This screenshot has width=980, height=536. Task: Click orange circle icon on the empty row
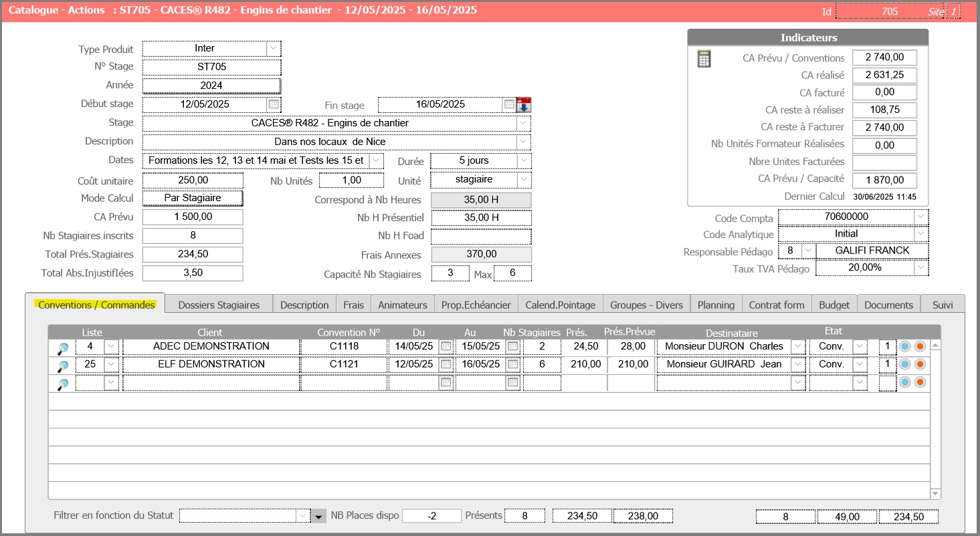click(x=920, y=382)
